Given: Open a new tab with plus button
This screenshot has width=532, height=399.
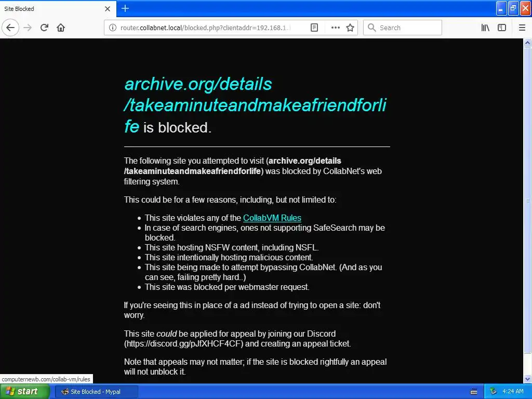Looking at the screenshot, I should click(125, 8).
